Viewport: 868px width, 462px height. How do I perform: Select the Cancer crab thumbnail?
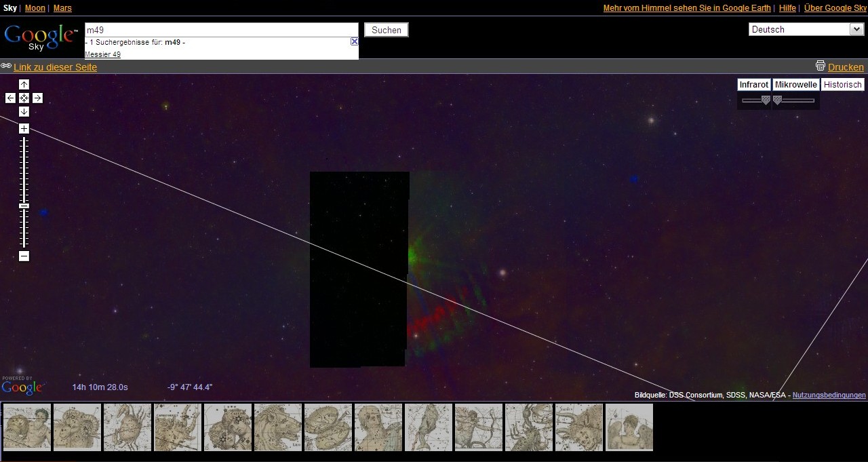pyautogui.click(x=127, y=427)
